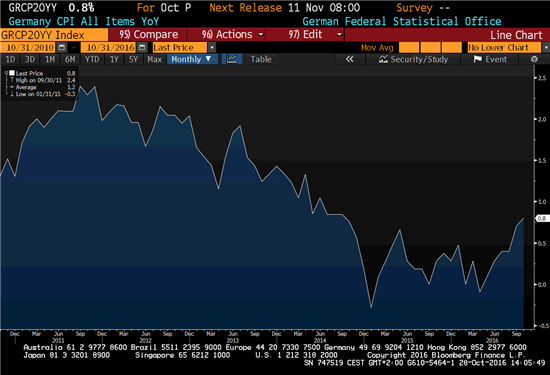Switch to the Table view
550x375 pixels.
261,59
